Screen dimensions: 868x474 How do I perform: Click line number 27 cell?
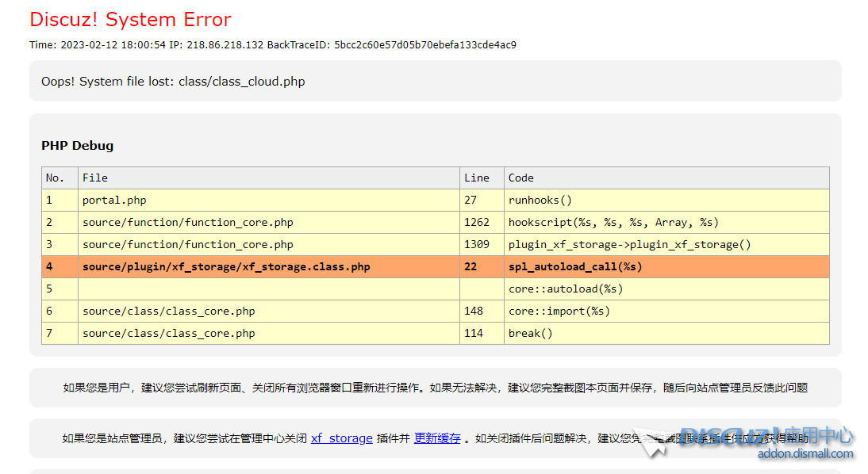482,201
